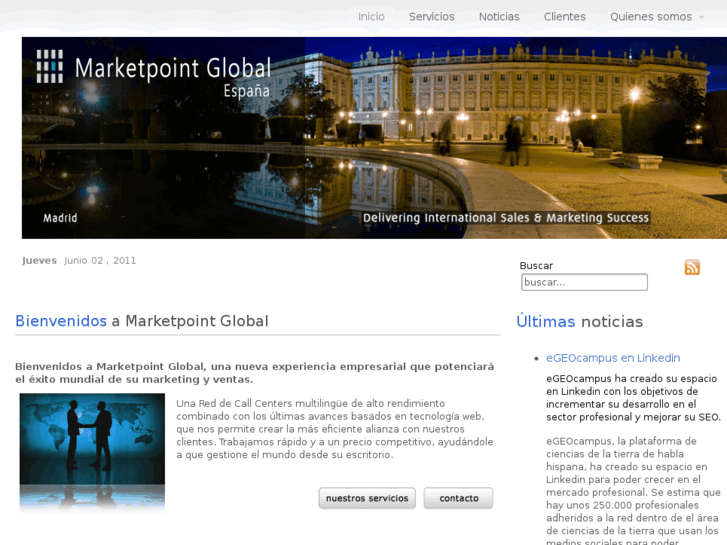Open the RSS feed icon

pyautogui.click(x=692, y=267)
